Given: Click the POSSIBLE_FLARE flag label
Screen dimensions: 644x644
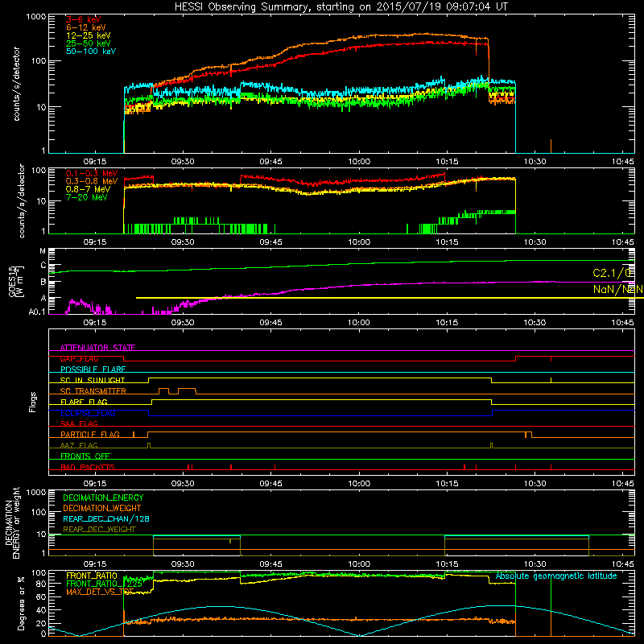Looking at the screenshot, I should pyautogui.click(x=93, y=369).
